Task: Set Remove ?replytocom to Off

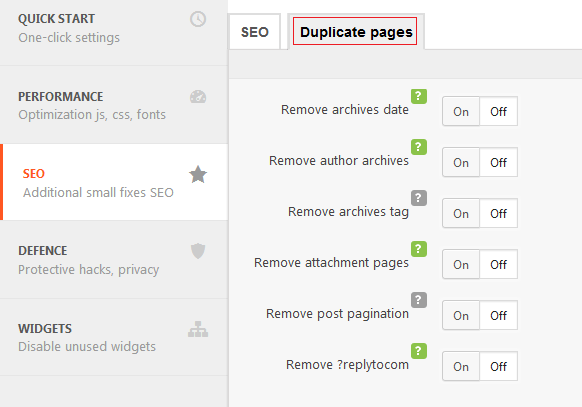Action: (498, 366)
